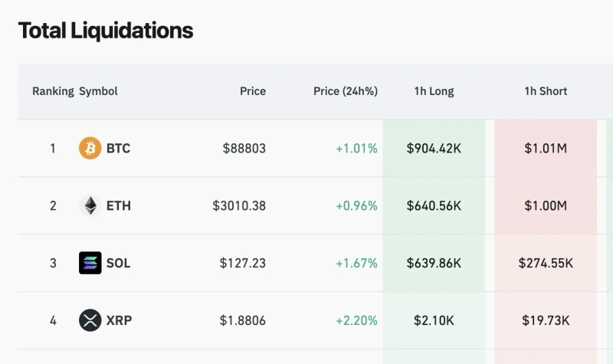
Task: Click the Total Liquidations heading
Action: [106, 31]
